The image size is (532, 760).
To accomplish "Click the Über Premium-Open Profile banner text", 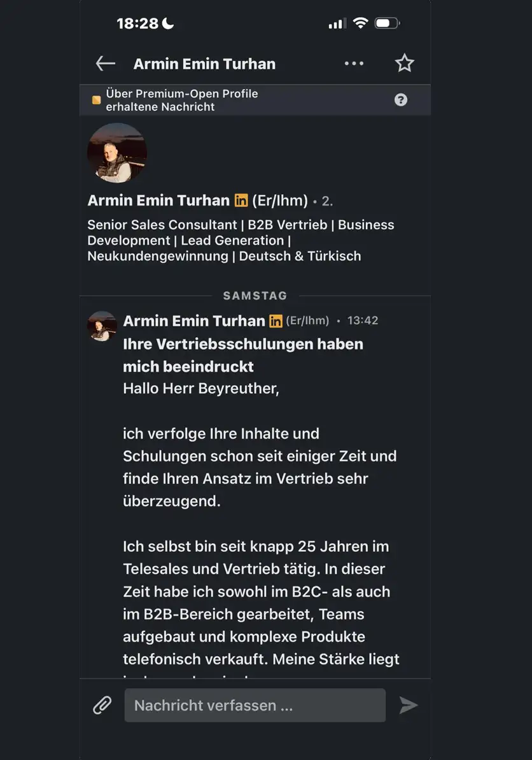I will [x=182, y=100].
